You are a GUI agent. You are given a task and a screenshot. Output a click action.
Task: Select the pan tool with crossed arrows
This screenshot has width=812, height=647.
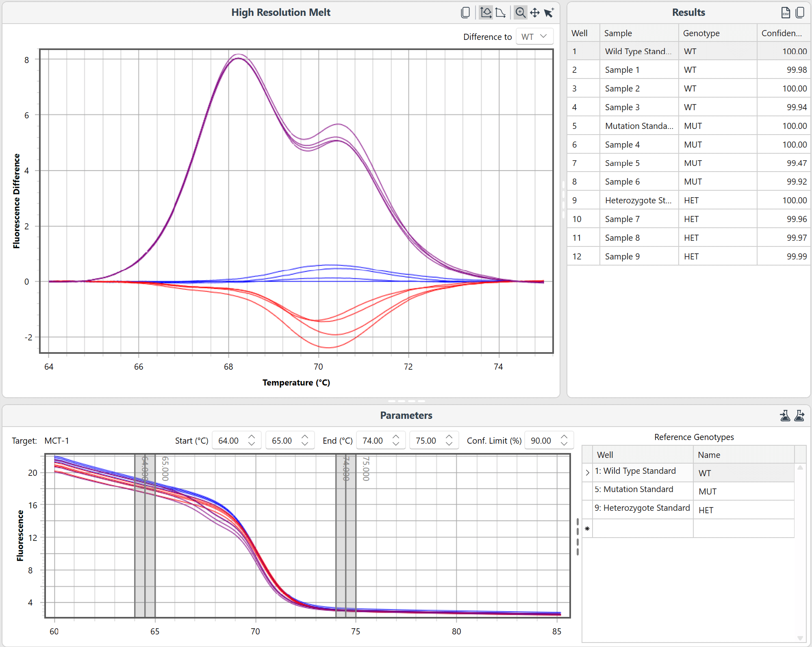click(x=535, y=13)
